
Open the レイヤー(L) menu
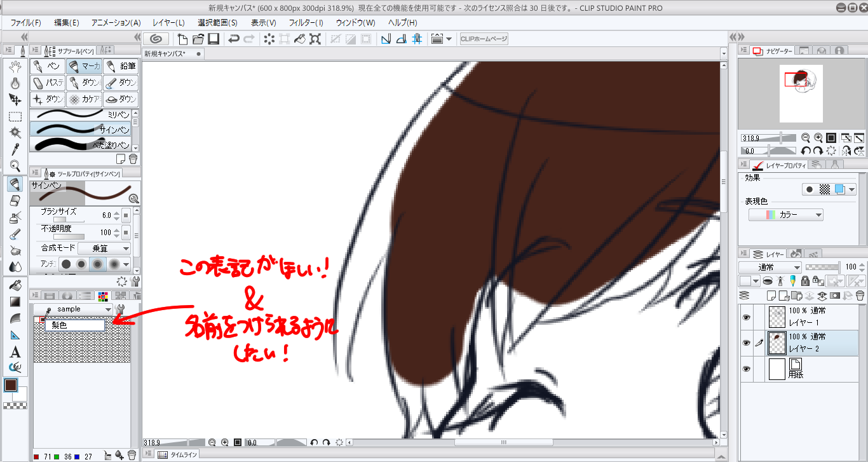click(x=169, y=22)
